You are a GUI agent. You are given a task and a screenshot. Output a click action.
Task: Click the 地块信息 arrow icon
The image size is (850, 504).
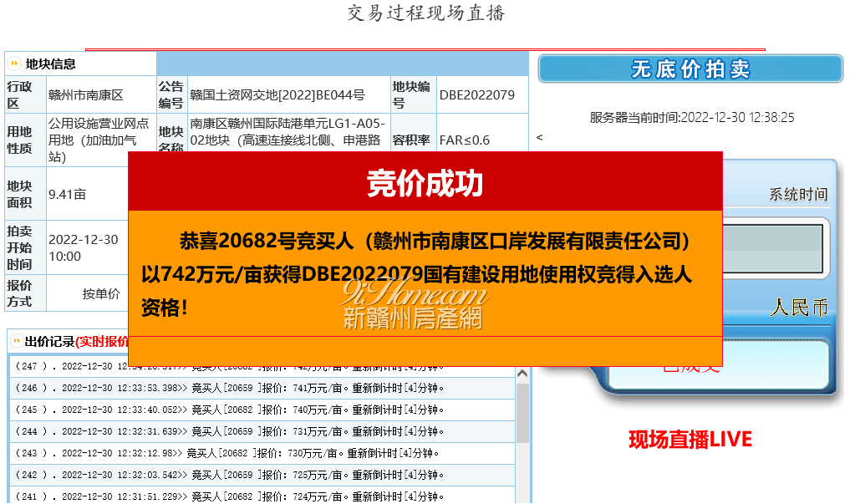coord(15,64)
